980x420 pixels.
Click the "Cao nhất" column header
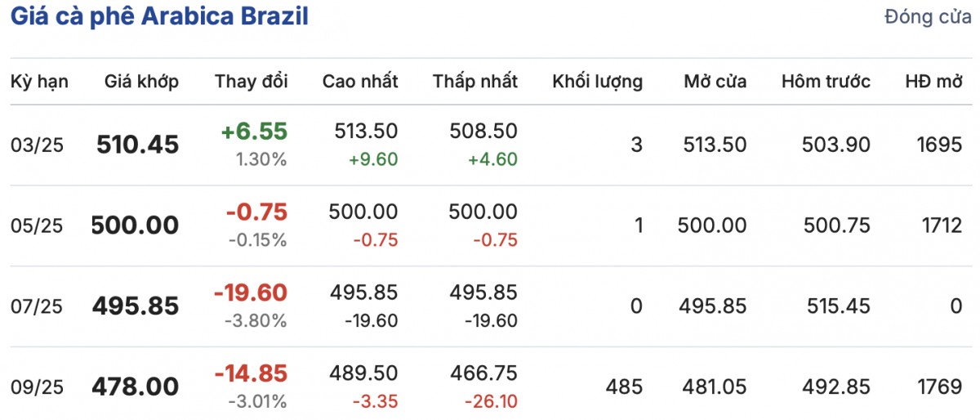[x=360, y=81]
